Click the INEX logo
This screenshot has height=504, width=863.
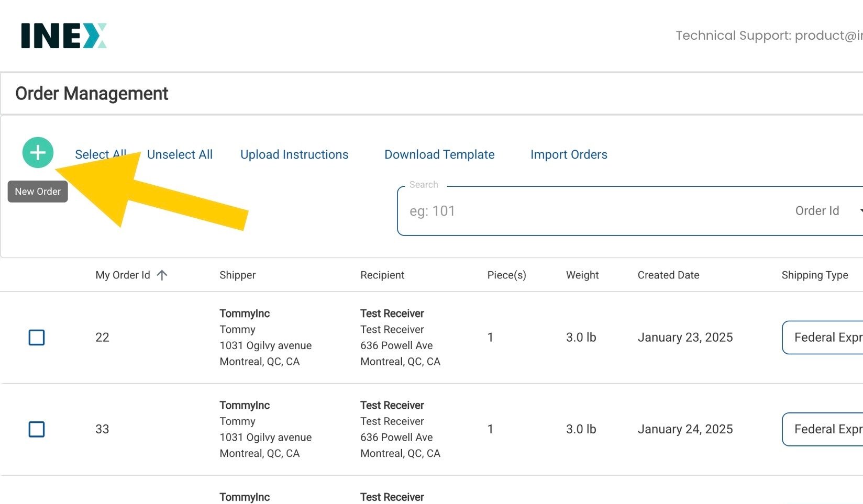pos(63,36)
